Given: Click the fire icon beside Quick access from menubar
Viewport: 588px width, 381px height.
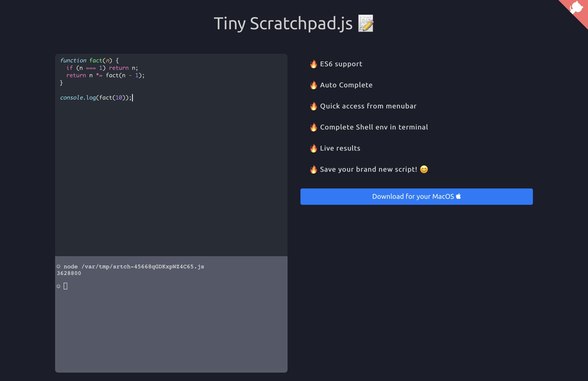Looking at the screenshot, I should coord(313,106).
